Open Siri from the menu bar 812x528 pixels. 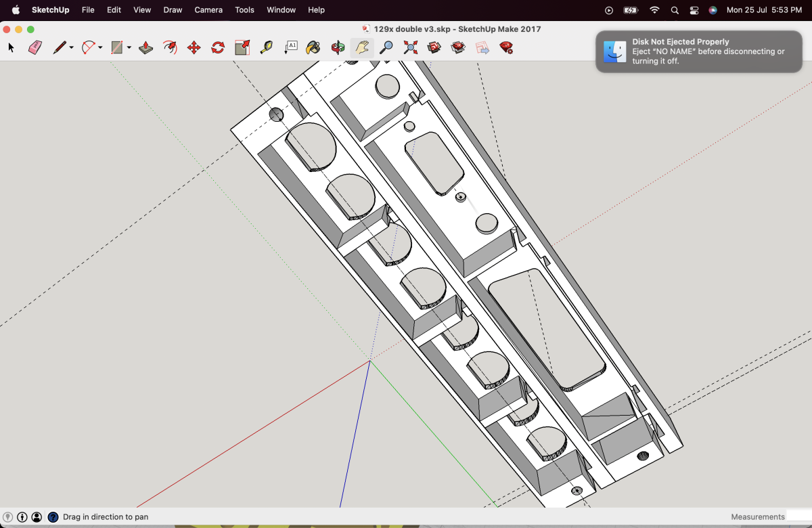pyautogui.click(x=713, y=10)
